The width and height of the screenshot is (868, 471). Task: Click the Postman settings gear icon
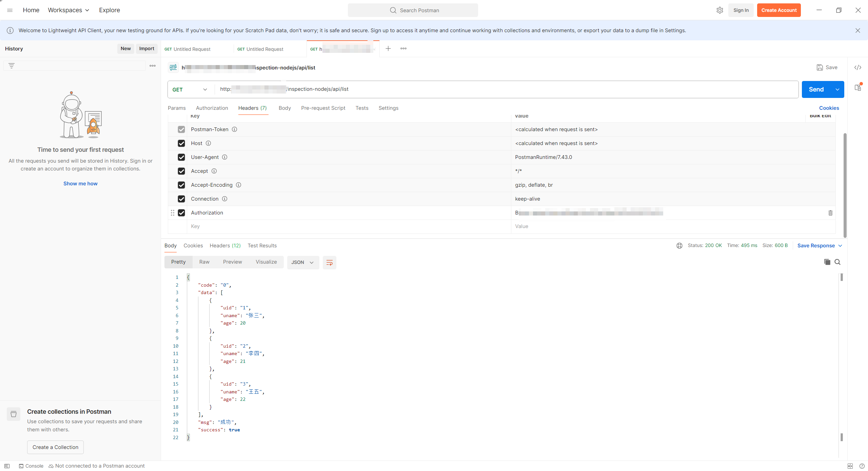click(x=720, y=10)
